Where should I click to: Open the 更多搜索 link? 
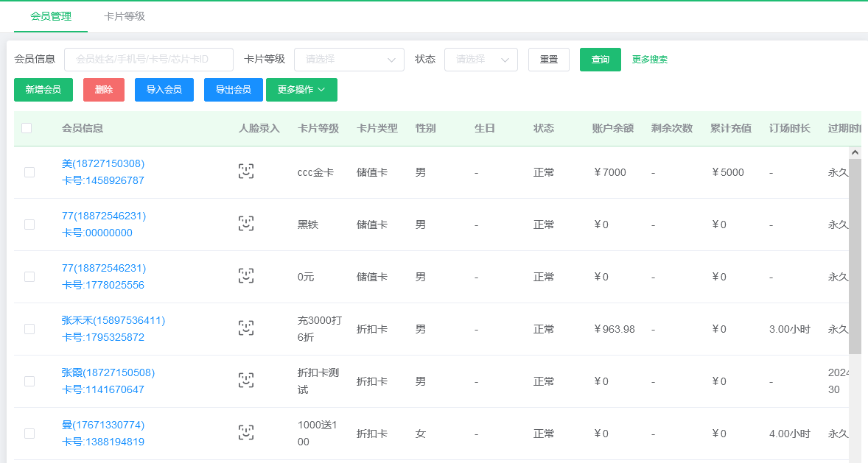coord(649,60)
